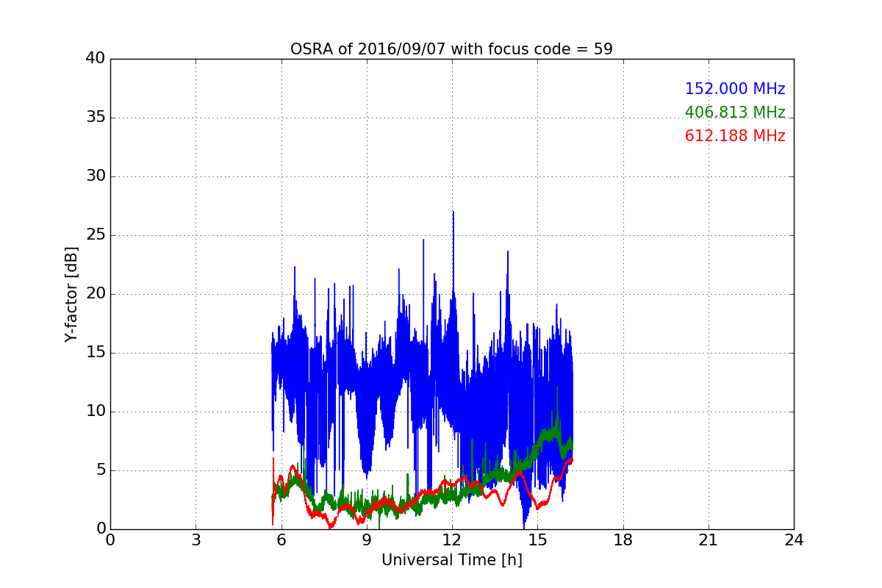Click the 'Universal Time [h]' axis label

(451, 560)
